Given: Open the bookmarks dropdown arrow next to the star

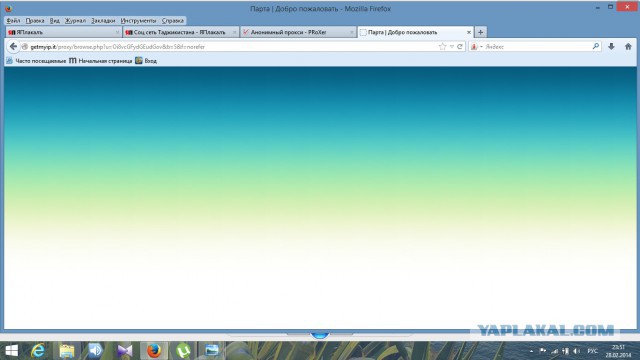Looking at the screenshot, I should tap(452, 47).
